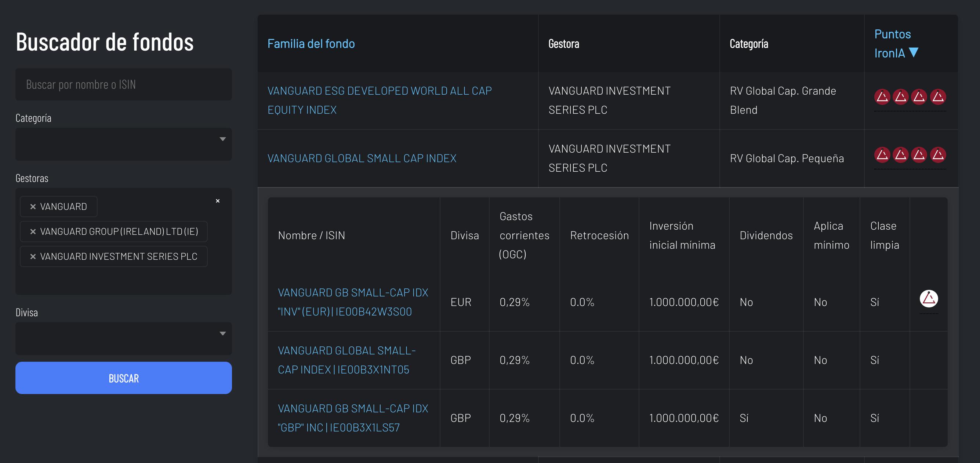Sort by Puntos IronIA descending arrow
The height and width of the screenshot is (463, 980).
914,52
